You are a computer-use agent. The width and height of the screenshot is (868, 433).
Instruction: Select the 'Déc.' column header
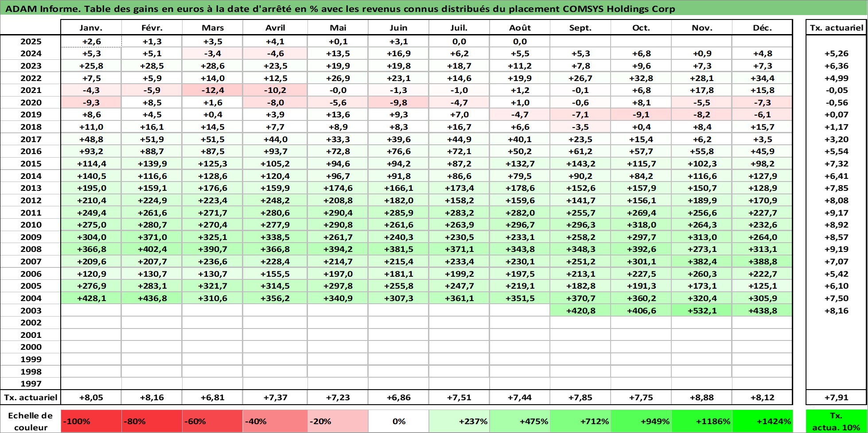coord(762,27)
